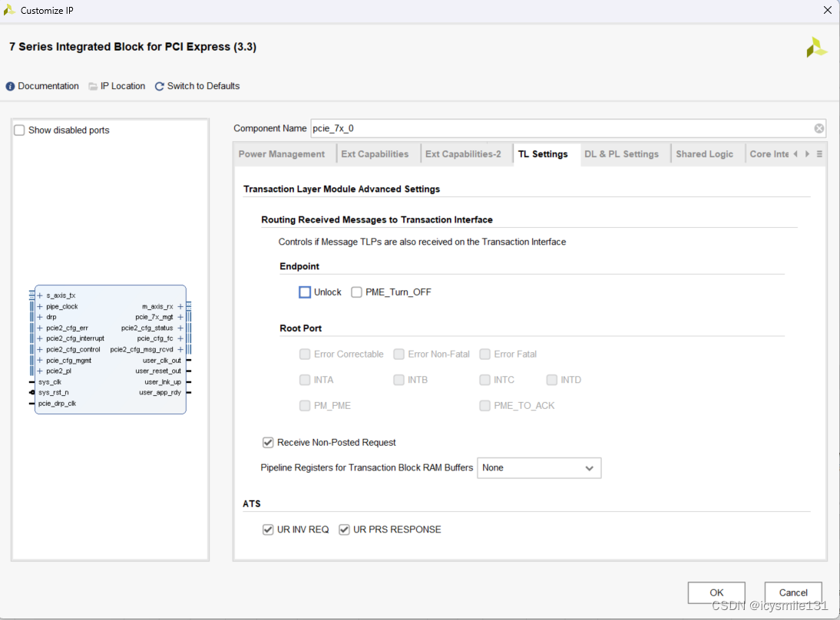Image resolution: width=840 pixels, height=620 pixels.
Task: Open the Documentation link
Action: (x=48, y=86)
